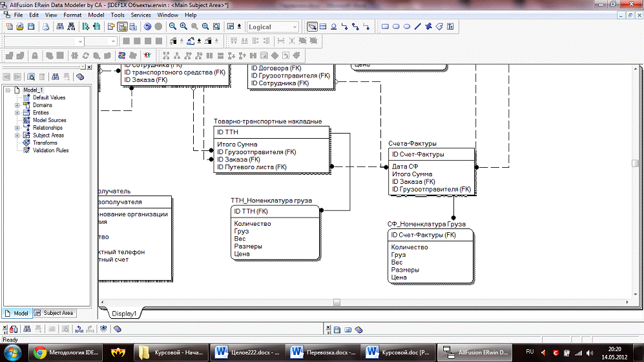Open the Display1 diagram tab

coord(124,313)
